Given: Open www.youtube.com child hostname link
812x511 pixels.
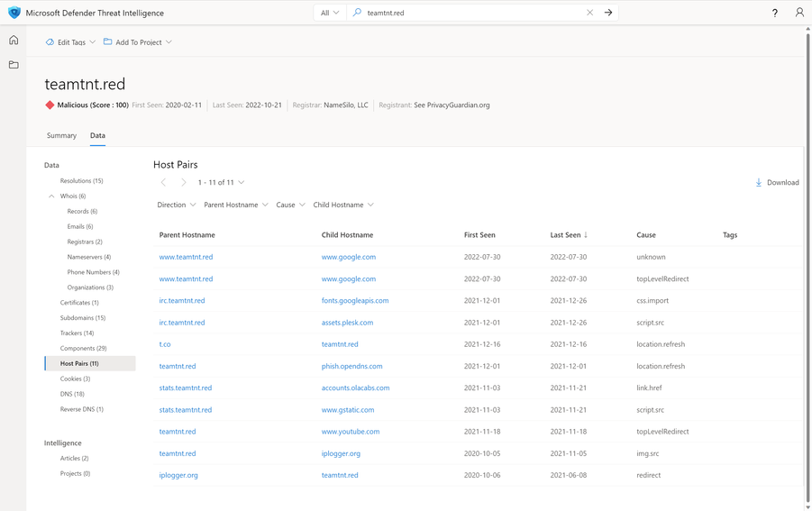Looking at the screenshot, I should click(x=350, y=432).
